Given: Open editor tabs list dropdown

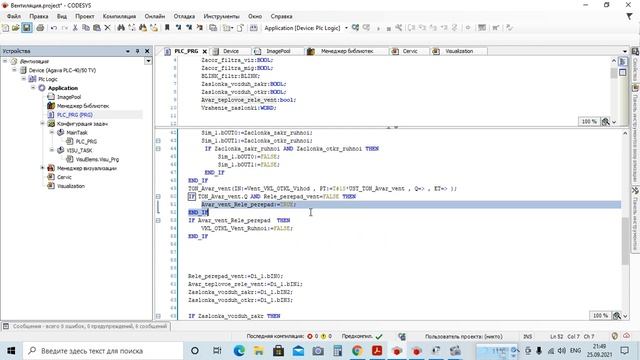Looking at the screenshot, I should (x=625, y=51).
